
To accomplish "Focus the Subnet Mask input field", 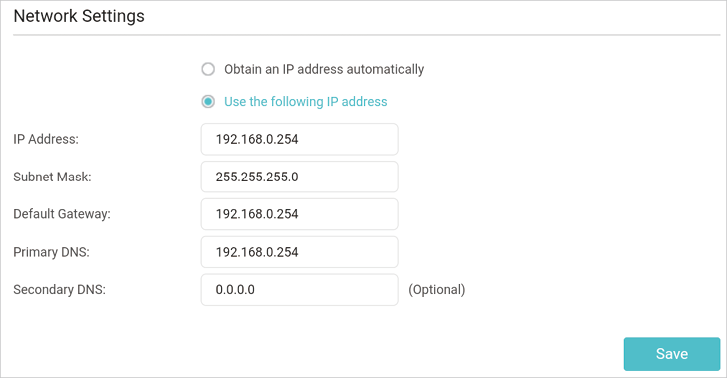I will 300,177.
